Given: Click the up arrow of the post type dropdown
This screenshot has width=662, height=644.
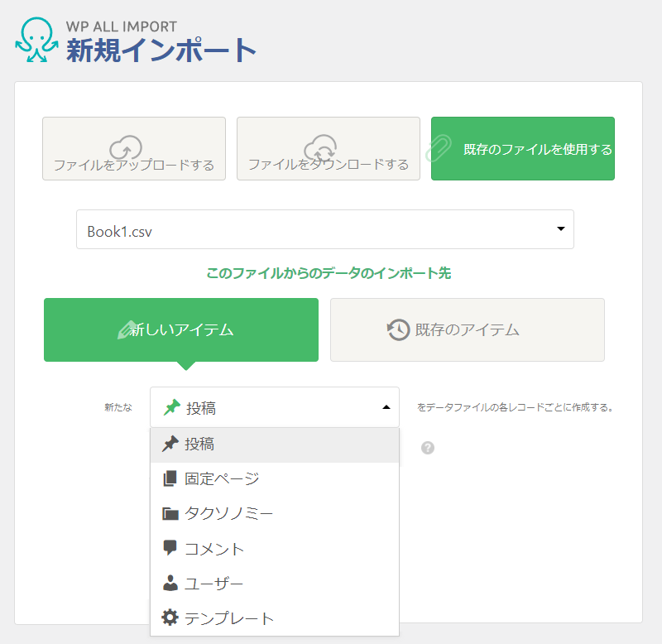Looking at the screenshot, I should click(x=386, y=407).
